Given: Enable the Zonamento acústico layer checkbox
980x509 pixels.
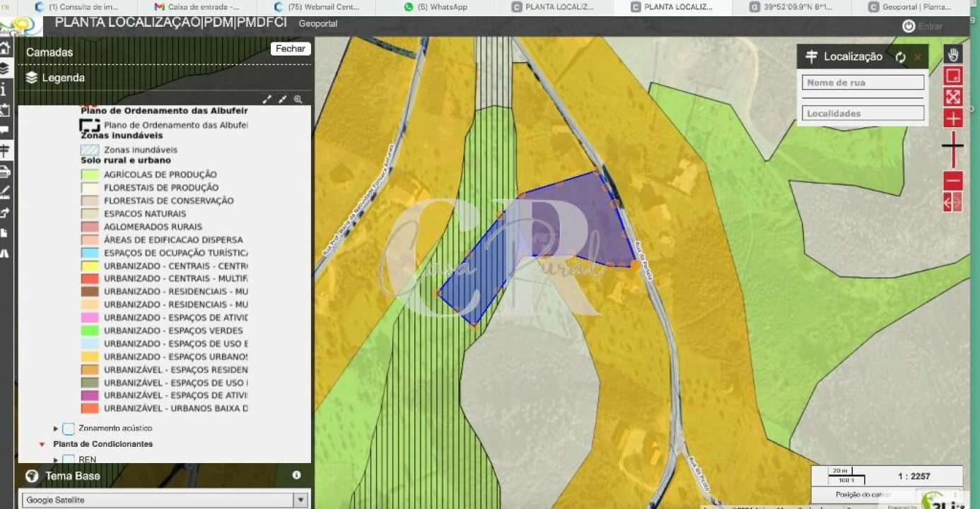Looking at the screenshot, I should (69, 428).
